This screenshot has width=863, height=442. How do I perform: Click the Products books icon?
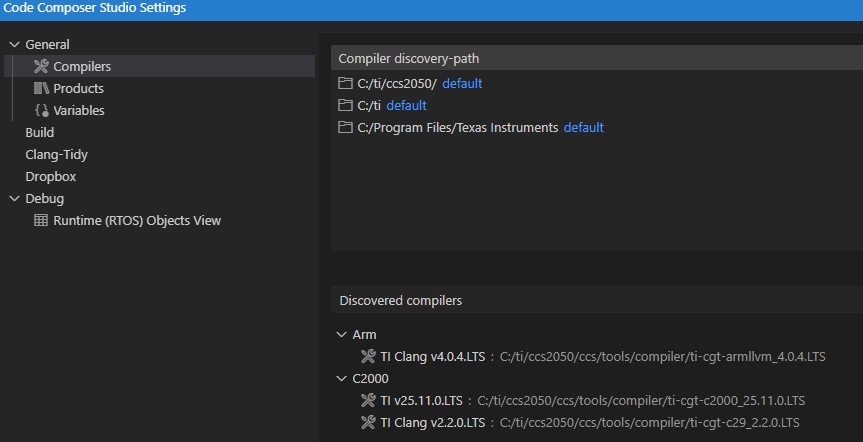pos(41,89)
